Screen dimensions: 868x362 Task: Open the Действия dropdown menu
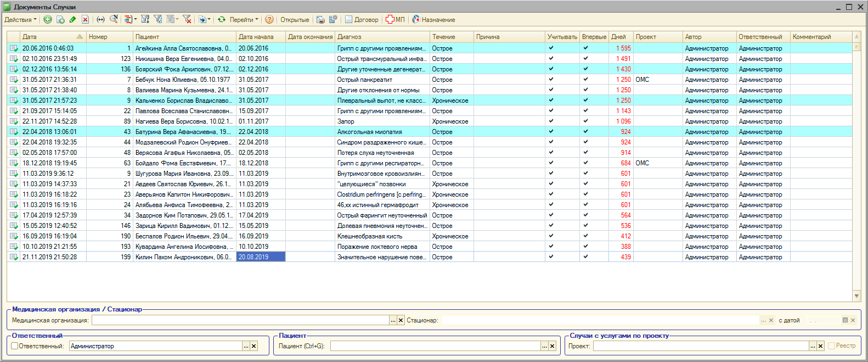click(20, 20)
